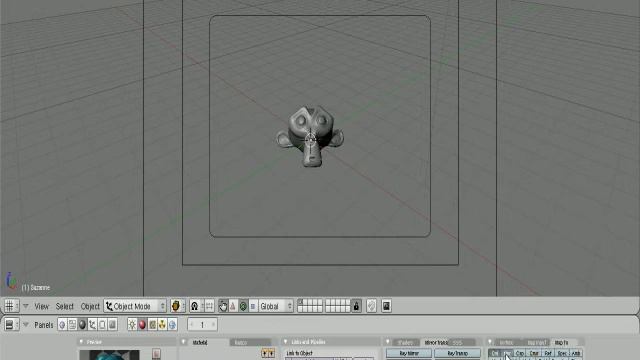Screen dimensions: 640x360
Task: Open the Select menu
Action: [64, 306]
